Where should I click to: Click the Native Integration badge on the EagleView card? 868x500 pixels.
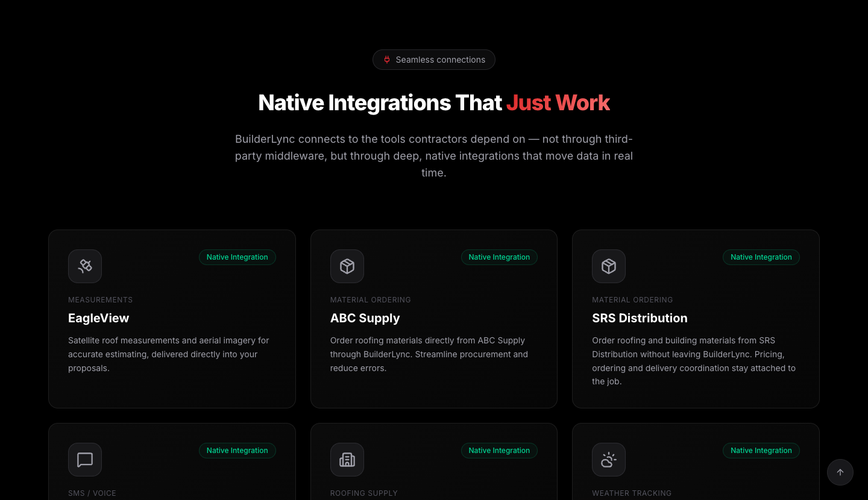point(237,257)
